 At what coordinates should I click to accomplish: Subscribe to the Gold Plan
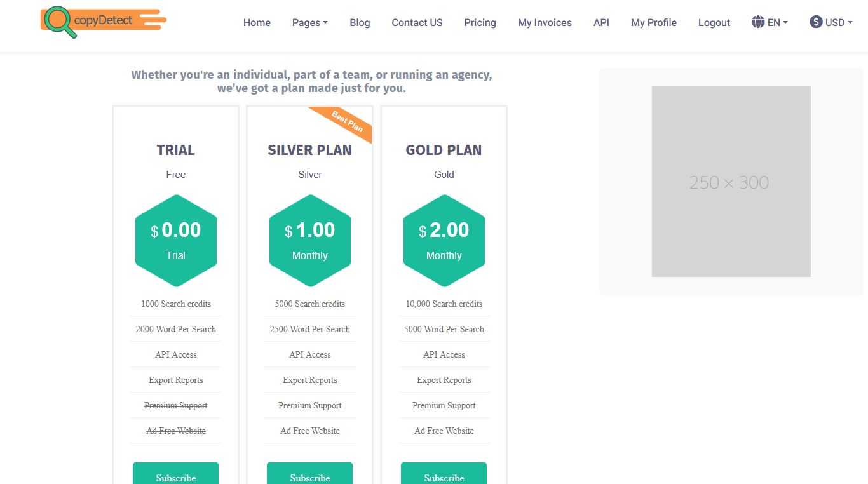444,475
